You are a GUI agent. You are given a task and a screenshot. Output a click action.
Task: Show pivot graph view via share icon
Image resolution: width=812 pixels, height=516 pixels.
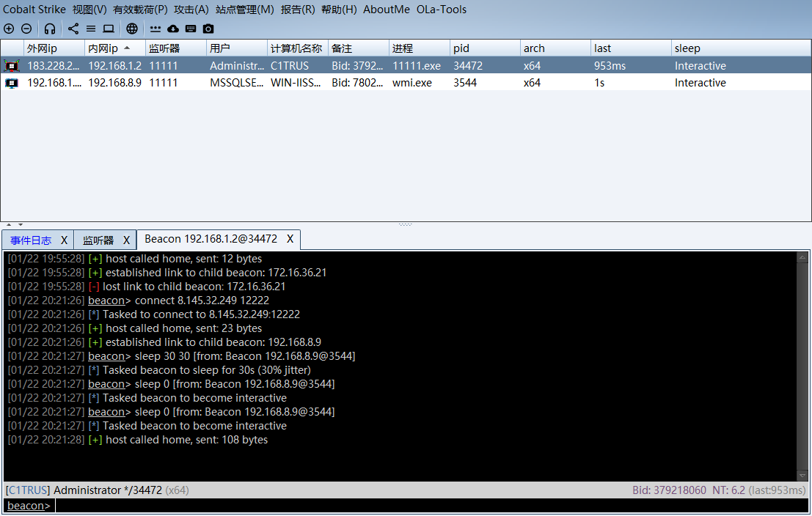click(73, 29)
